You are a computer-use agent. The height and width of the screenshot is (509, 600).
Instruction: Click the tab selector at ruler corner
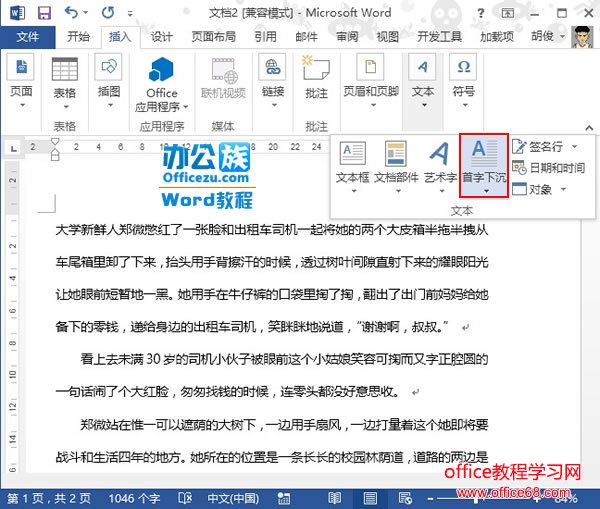[x=13, y=149]
